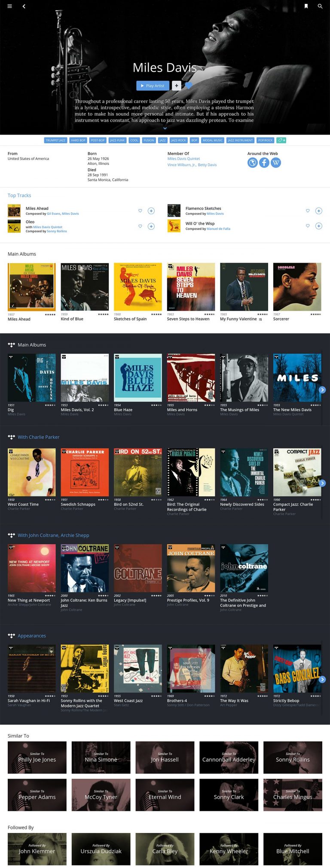Favorite the Will O' the Wisp track
Image resolution: width=330 pixels, height=868 pixels.
[308, 226]
